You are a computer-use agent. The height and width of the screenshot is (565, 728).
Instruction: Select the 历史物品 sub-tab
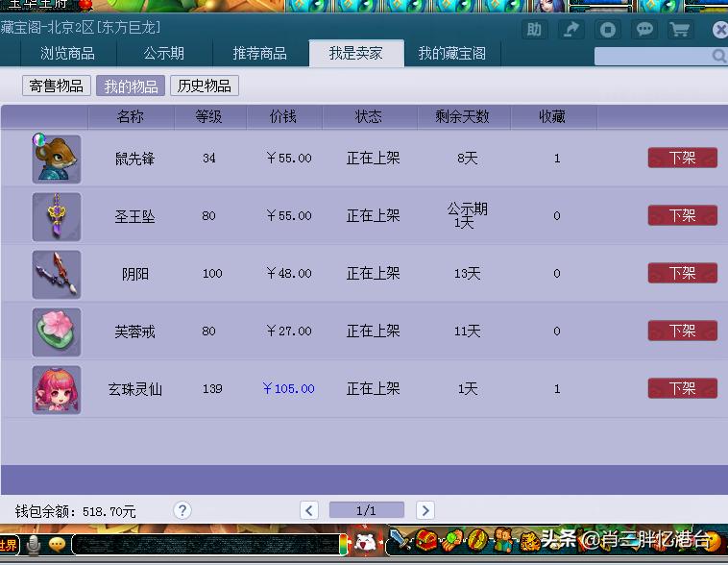[x=205, y=86]
